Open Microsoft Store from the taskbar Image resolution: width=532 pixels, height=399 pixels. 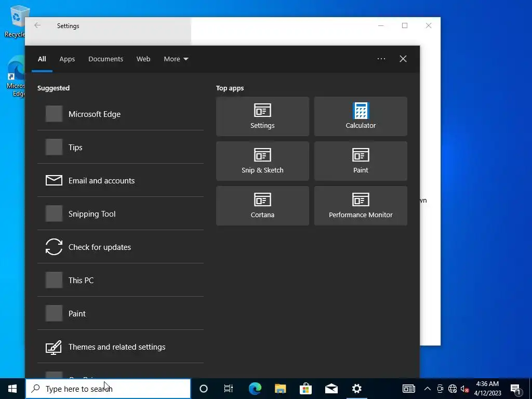pos(305,389)
